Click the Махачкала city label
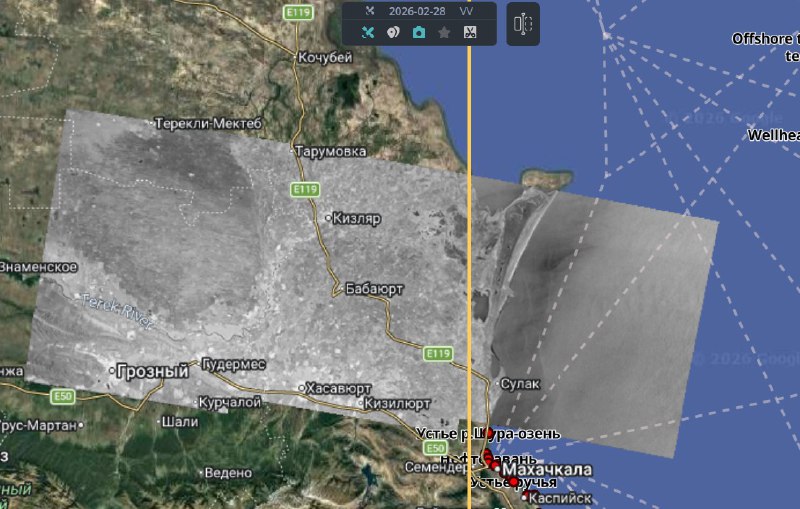Image resolution: width=800 pixels, height=509 pixels. click(x=546, y=470)
